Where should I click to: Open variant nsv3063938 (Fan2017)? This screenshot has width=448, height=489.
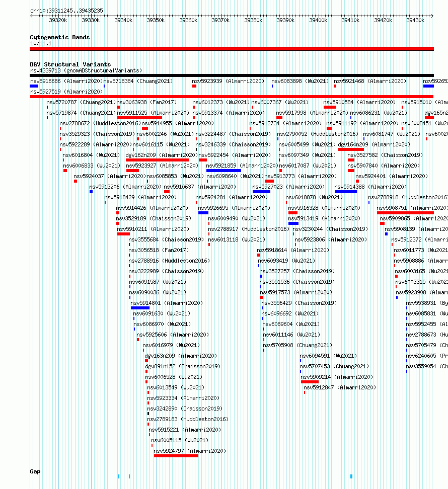click(146, 102)
